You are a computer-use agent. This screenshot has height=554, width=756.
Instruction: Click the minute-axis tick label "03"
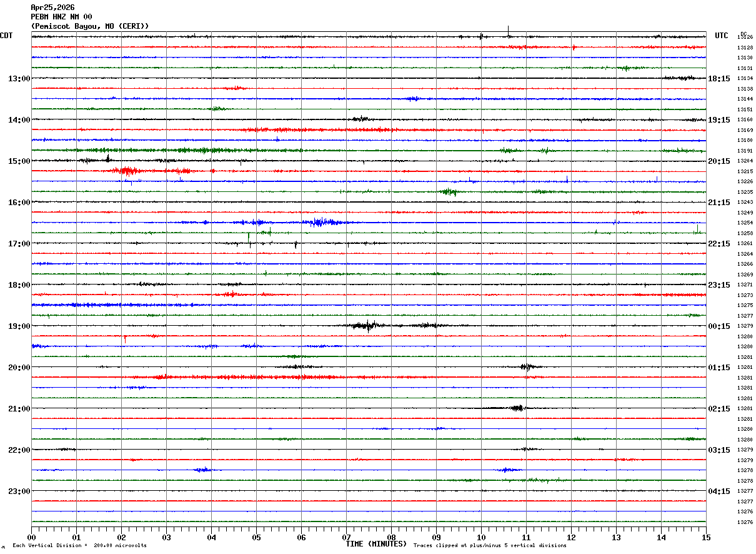tap(166, 537)
